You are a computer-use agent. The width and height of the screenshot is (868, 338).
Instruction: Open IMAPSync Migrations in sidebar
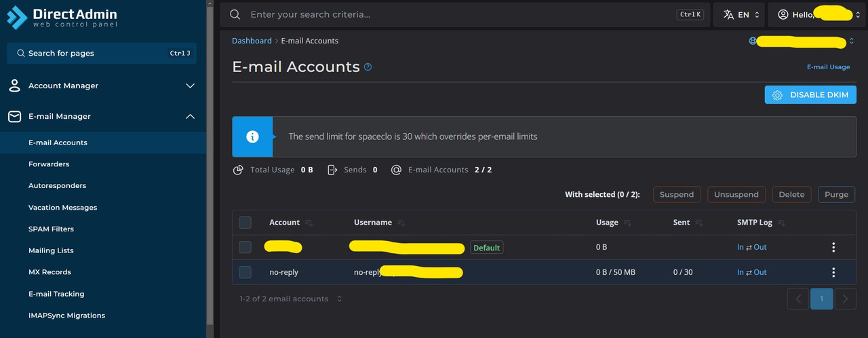[x=103, y=316]
